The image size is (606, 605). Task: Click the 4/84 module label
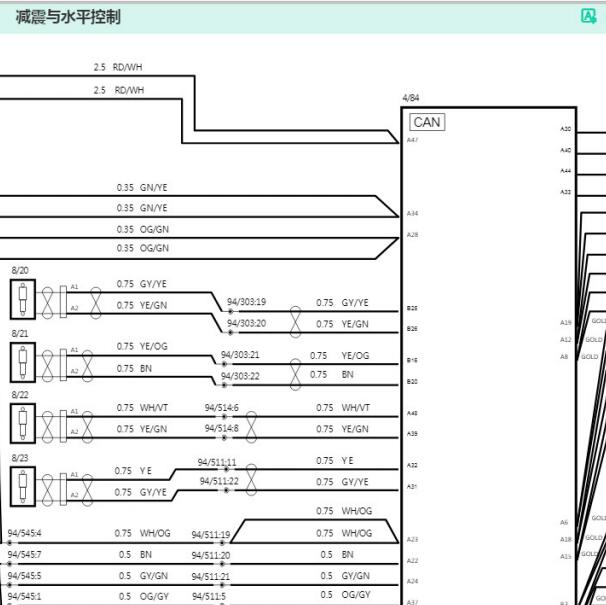point(410,98)
